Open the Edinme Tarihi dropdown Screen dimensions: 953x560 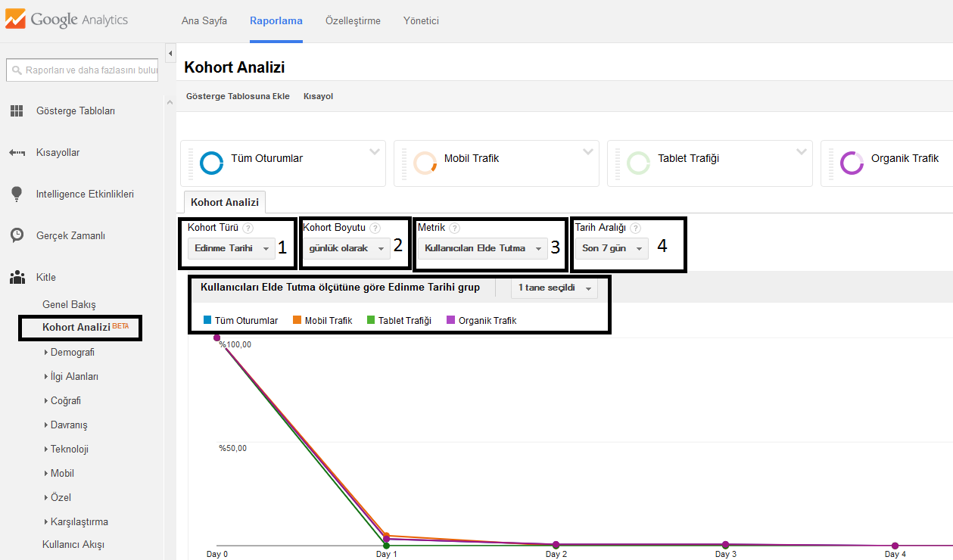pos(232,248)
